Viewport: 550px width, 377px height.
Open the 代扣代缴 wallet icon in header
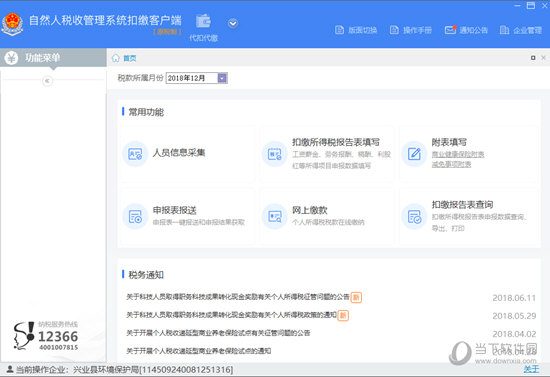[x=203, y=21]
